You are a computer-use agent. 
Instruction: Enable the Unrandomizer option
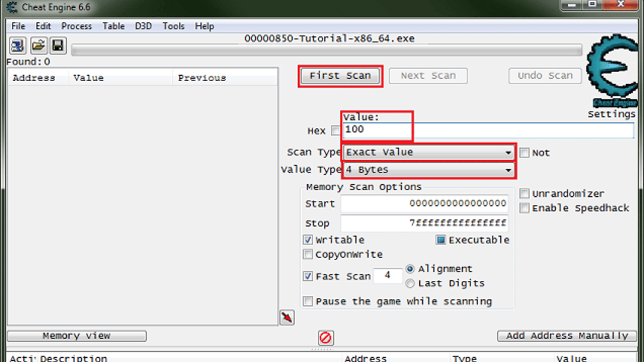pyautogui.click(x=524, y=193)
